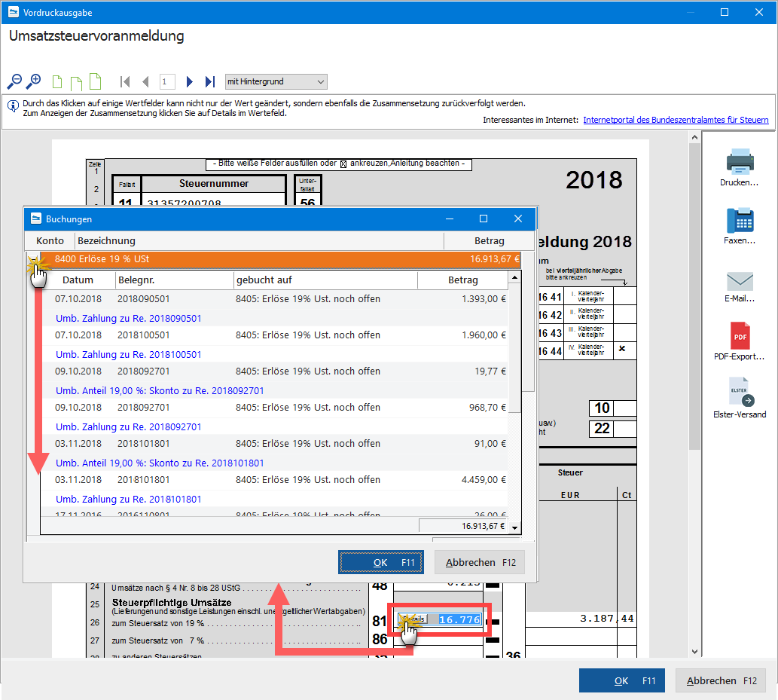The width and height of the screenshot is (778, 700).
Task: Click the zoom out magnifier icon
Action: click(14, 81)
